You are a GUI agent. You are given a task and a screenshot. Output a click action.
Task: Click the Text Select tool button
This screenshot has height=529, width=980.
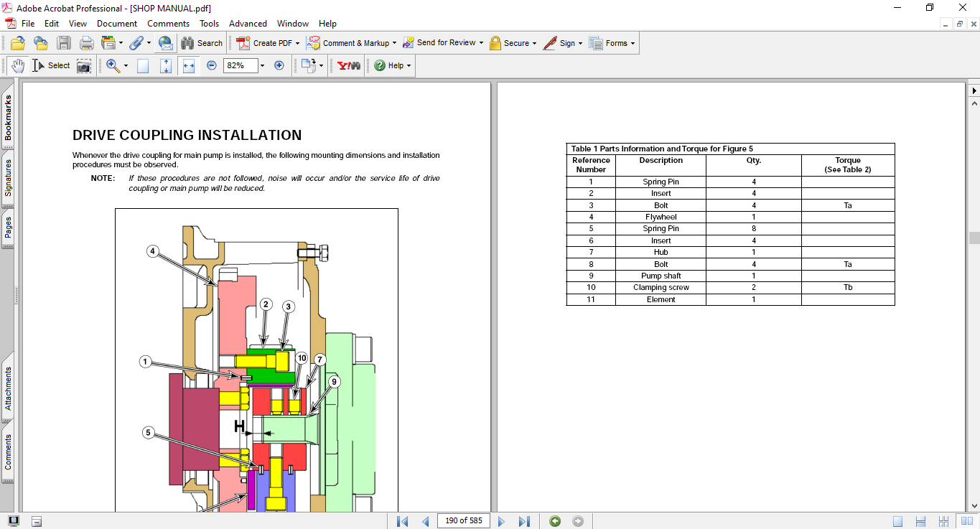[x=51, y=65]
